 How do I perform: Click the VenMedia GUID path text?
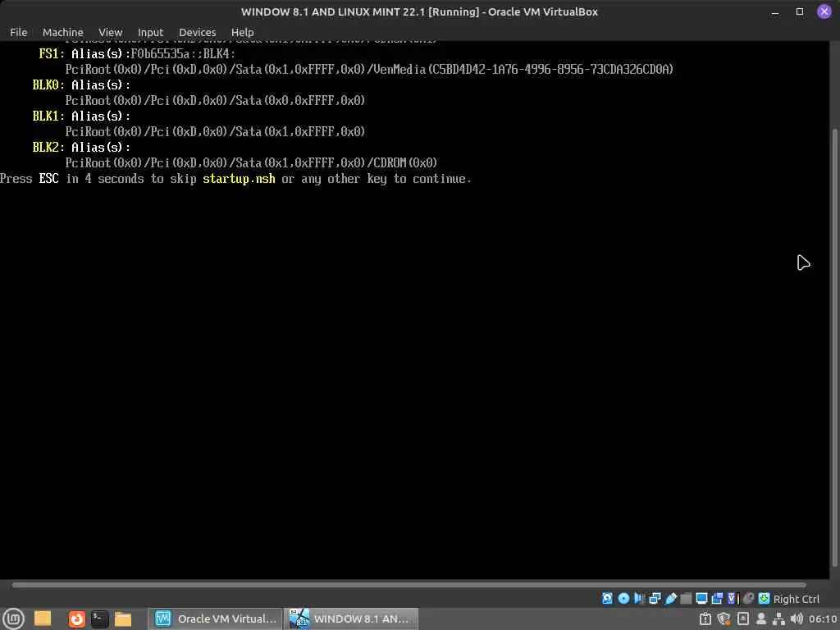click(523, 69)
